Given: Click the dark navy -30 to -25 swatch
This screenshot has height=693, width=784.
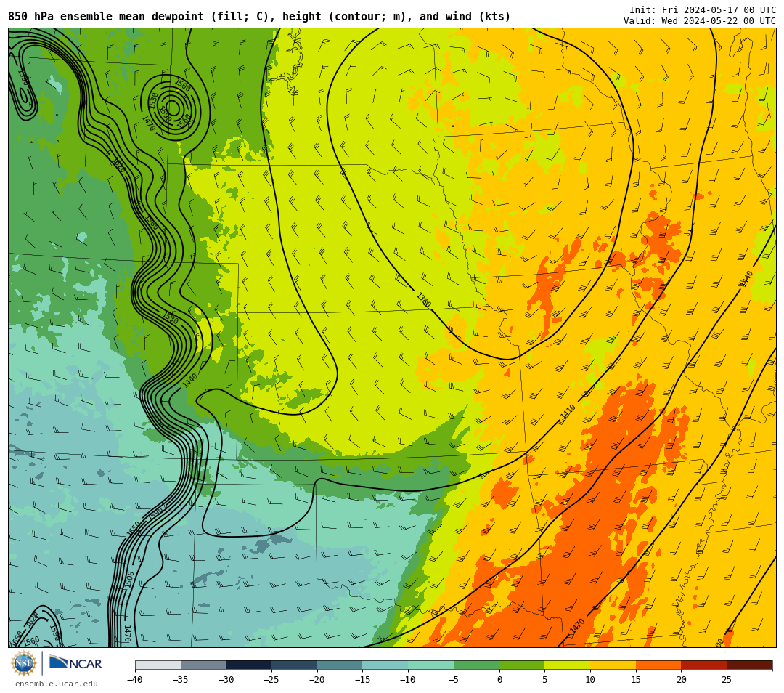Looking at the screenshot, I should point(249,665).
